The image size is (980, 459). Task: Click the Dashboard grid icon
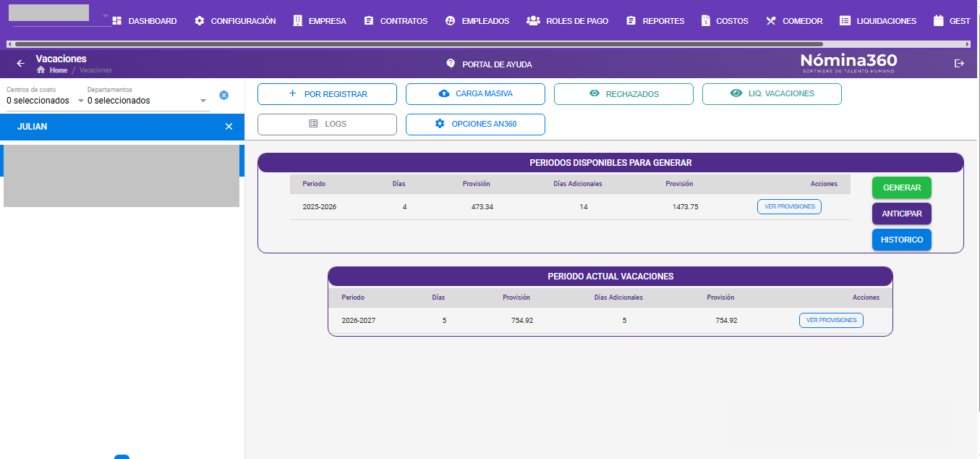click(x=116, y=21)
